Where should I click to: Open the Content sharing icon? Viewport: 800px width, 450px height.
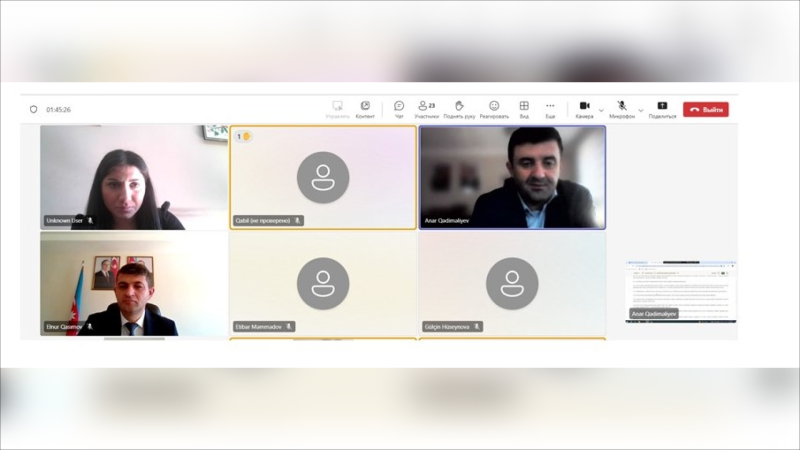pyautogui.click(x=365, y=109)
